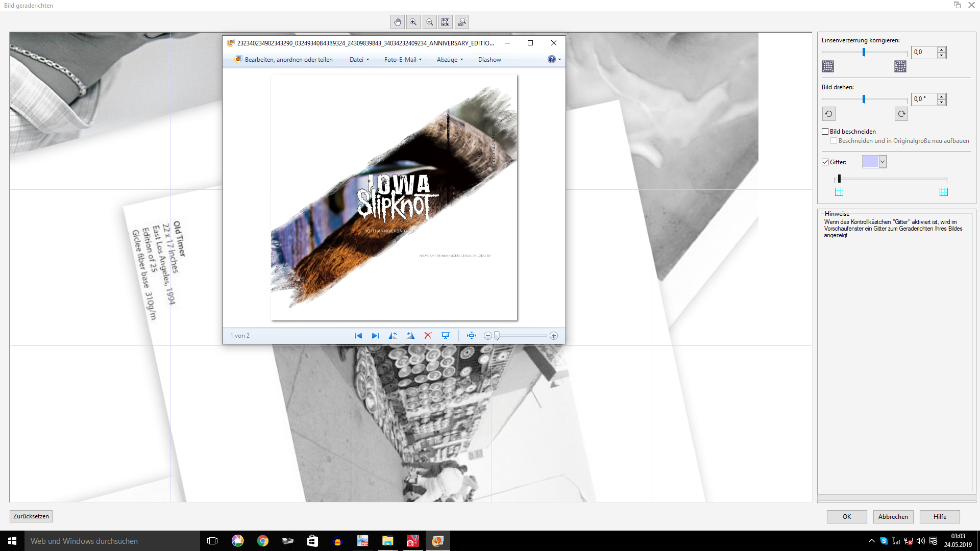The width and height of the screenshot is (980, 551).
Task: Open Google Chrome from taskbar
Action: point(263,541)
